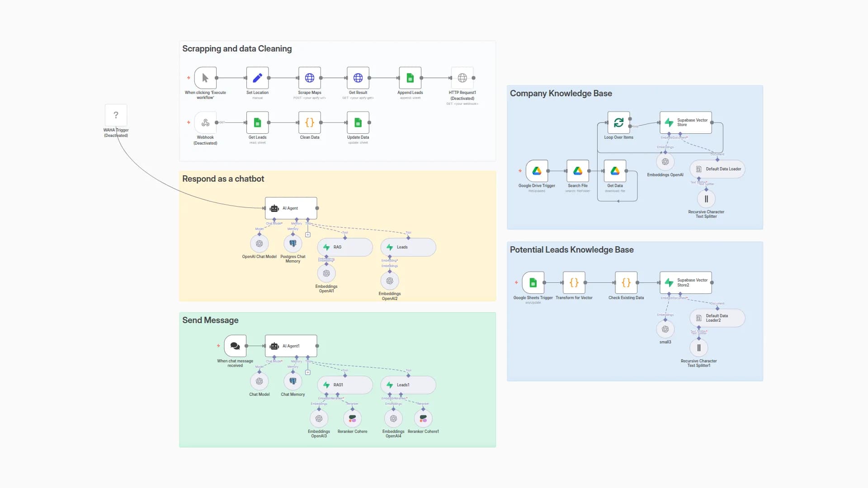Select the When chat message received trigger

235,346
